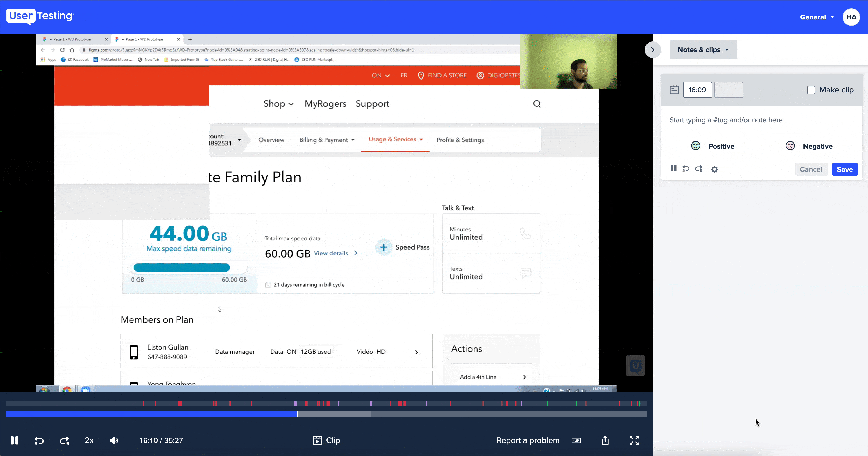This screenshot has height=456, width=868.
Task: Pause the video playback
Action: tap(15, 440)
